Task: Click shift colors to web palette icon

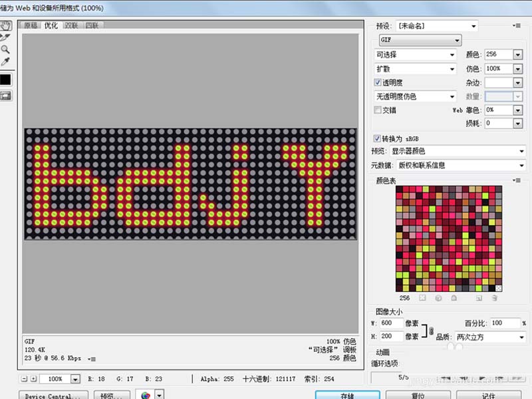Action: pos(438,298)
